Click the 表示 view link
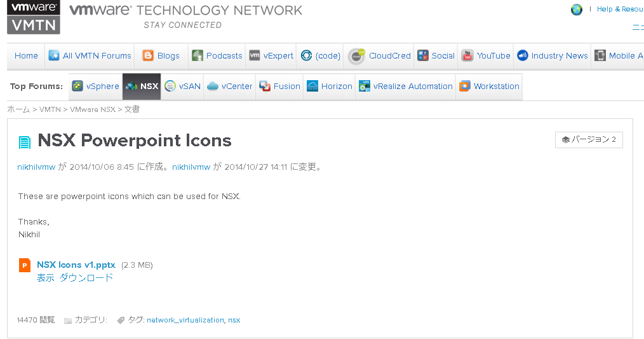644x339 pixels. (x=46, y=278)
